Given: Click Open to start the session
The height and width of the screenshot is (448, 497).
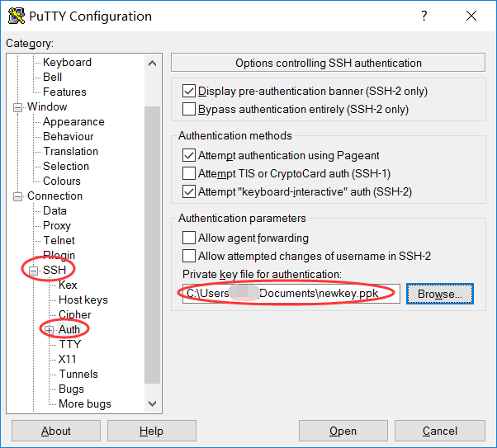Looking at the screenshot, I should click(343, 431).
